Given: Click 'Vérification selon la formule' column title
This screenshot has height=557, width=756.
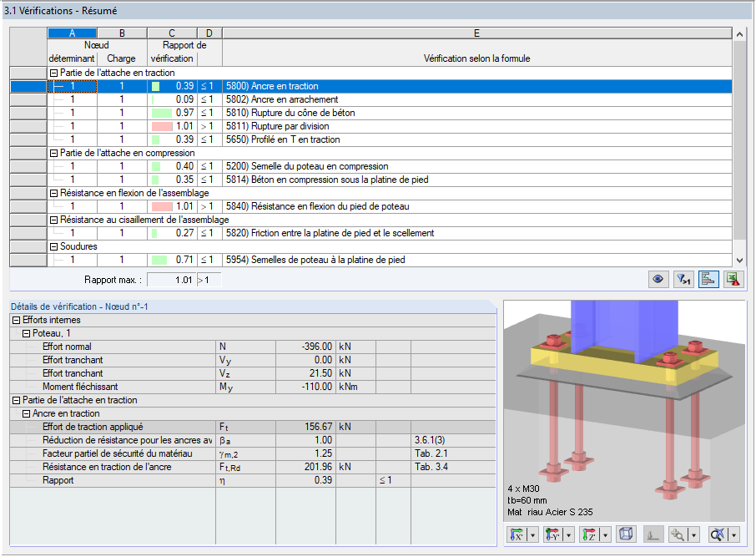Looking at the screenshot, I should 476,58.
